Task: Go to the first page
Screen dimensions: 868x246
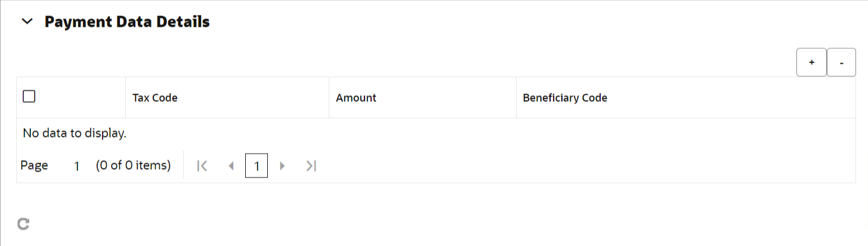Action: (x=202, y=166)
